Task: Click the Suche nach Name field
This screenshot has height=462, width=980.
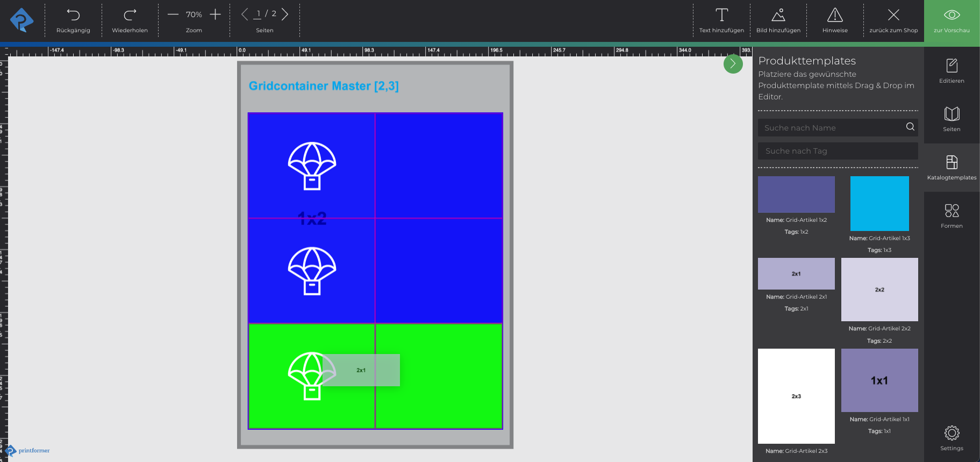Action: (831, 128)
